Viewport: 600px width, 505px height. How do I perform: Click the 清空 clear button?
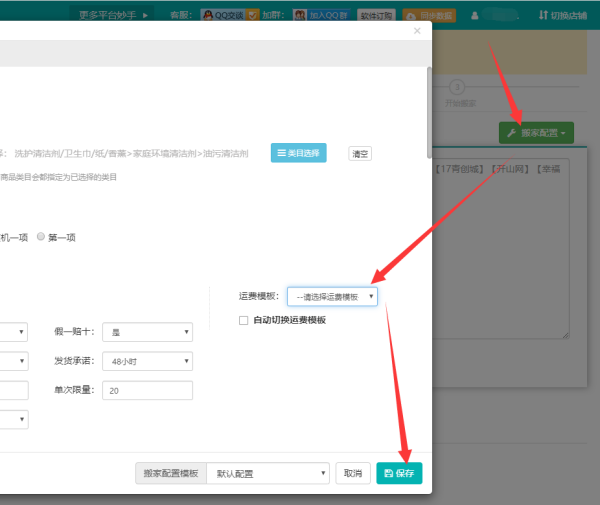[x=360, y=154]
